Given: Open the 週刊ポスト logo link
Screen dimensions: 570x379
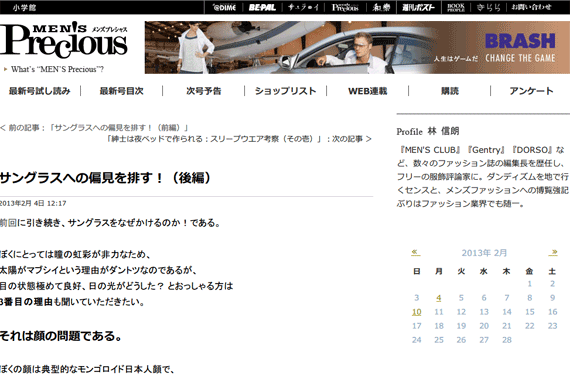Looking at the screenshot, I should tap(418, 7).
